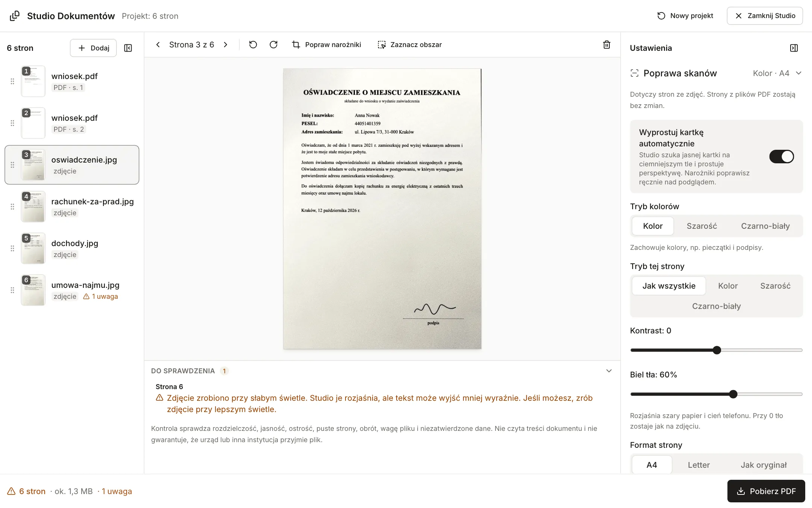Click 1 uwaga in bottom status bar
This screenshot has width=812, height=508.
[117, 491]
